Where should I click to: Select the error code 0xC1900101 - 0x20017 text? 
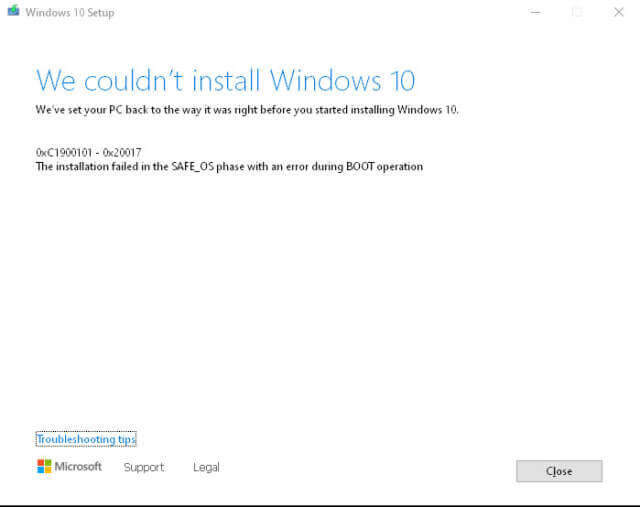[89, 153]
